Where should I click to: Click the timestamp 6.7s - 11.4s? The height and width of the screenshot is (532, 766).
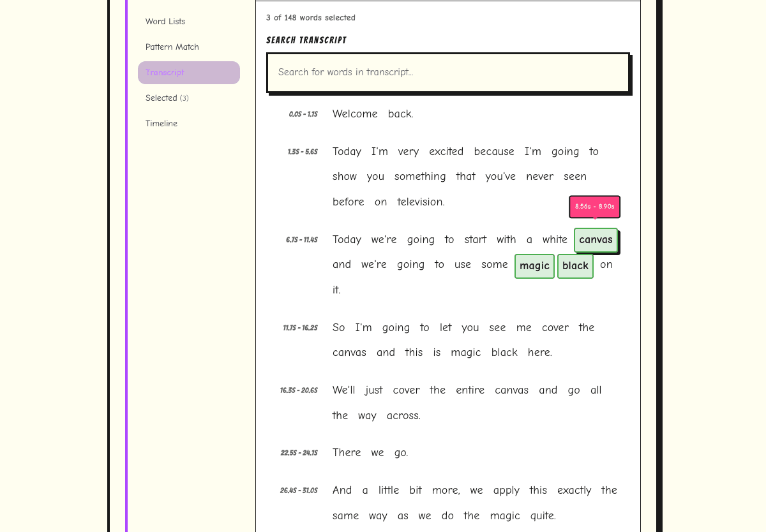302,239
